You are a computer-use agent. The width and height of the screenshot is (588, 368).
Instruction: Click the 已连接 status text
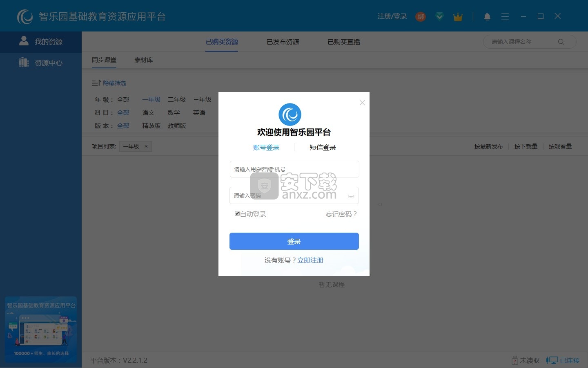[570, 360]
